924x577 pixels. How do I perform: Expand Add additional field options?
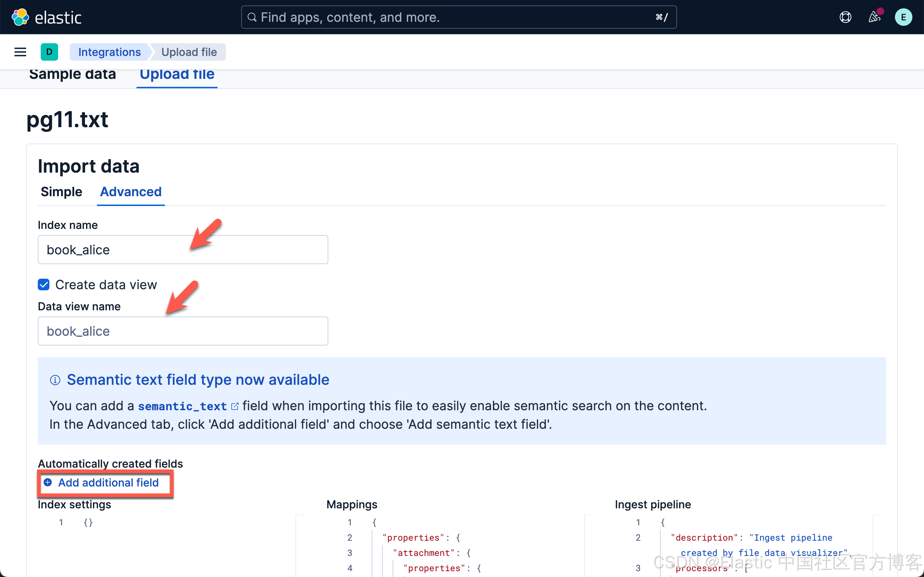tap(108, 483)
